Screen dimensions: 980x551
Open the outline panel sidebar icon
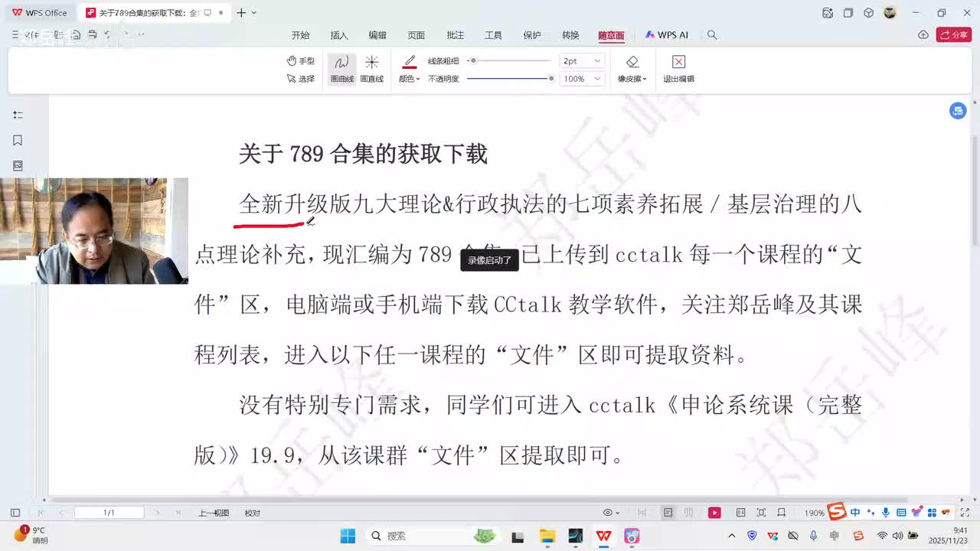[18, 115]
